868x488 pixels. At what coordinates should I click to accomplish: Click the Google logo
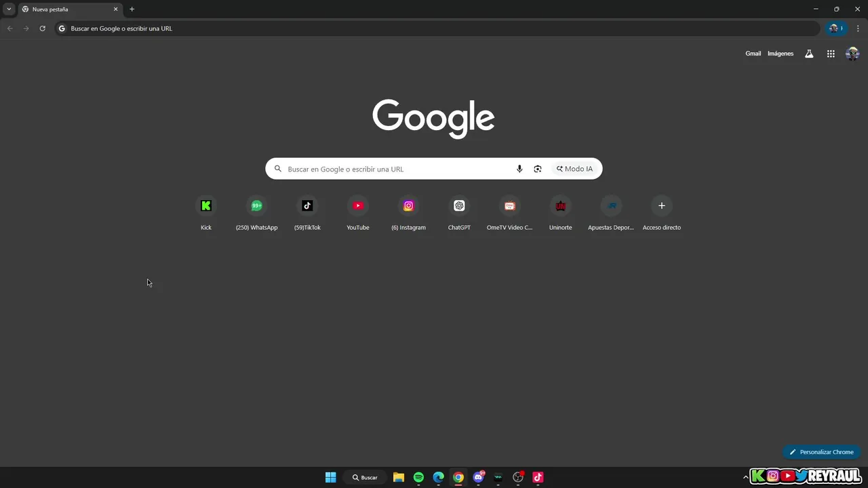point(433,119)
